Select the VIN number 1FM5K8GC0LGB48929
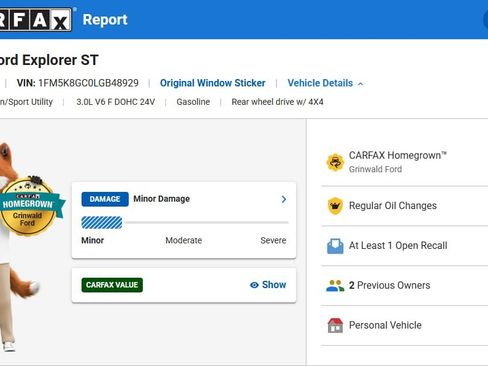Screen dimensions: 488x366 click(x=88, y=83)
